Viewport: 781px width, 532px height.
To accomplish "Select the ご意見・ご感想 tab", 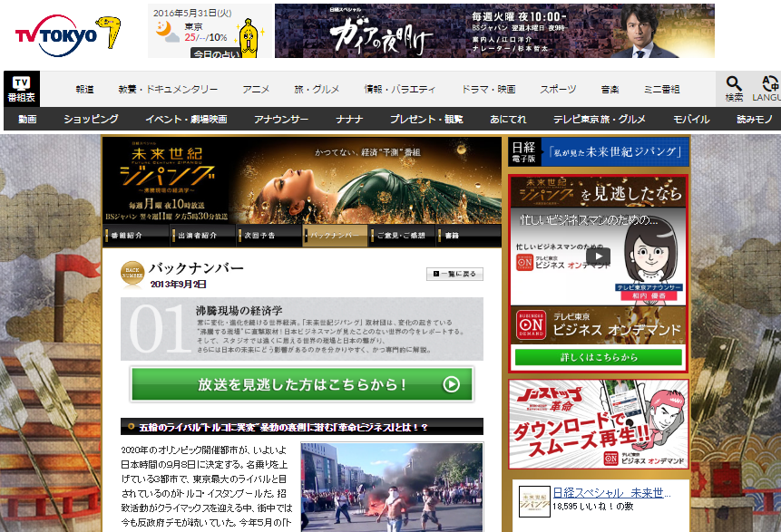I will pyautogui.click(x=402, y=236).
